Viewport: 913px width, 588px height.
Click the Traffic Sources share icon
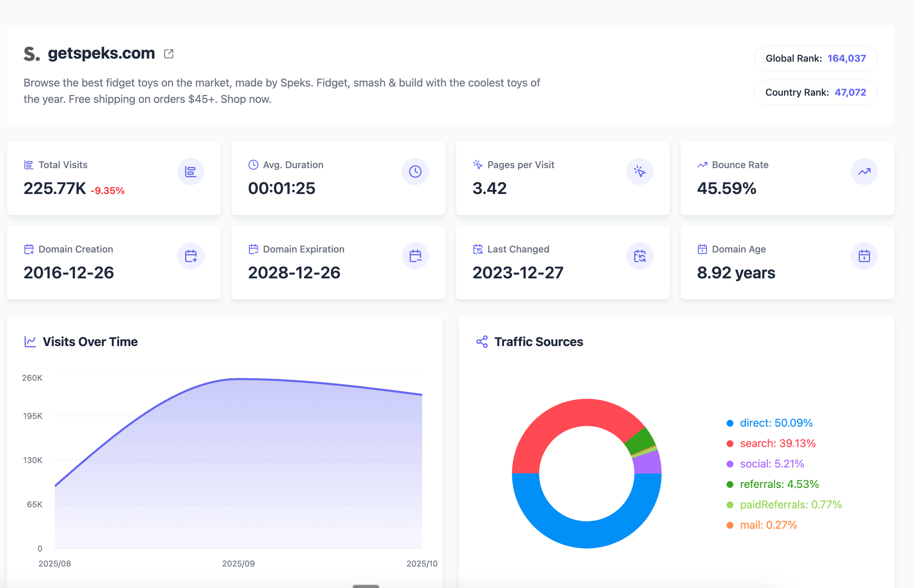click(x=482, y=341)
